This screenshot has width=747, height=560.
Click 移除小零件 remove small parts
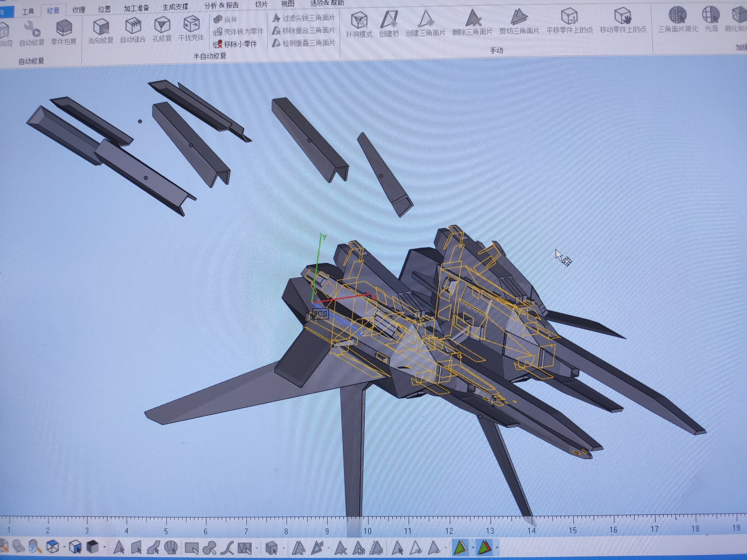(235, 44)
